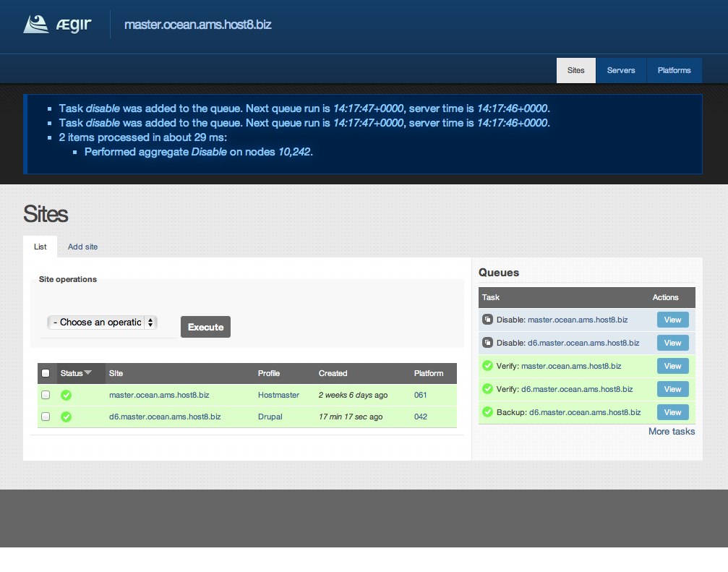The image size is (728, 572).
Task: Check the box for master.ocean.ams.host8.biz site
Action: coord(46,396)
